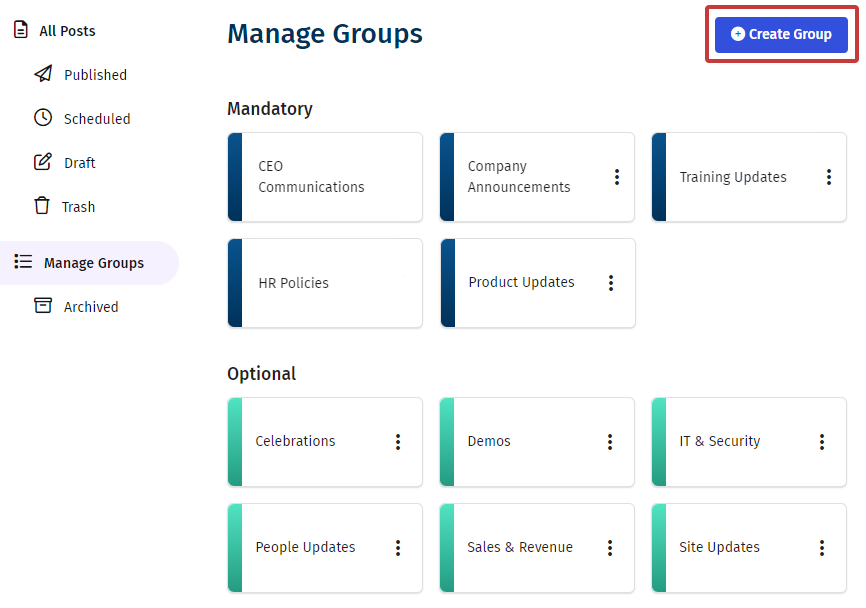The image size is (866, 608).
Task: Click the Trash bin icon
Action: pos(42,206)
